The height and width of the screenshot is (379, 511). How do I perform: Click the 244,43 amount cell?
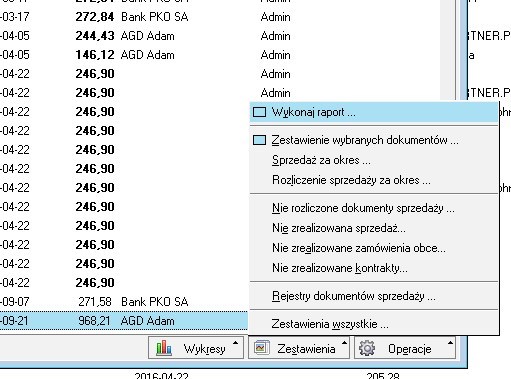pos(95,36)
